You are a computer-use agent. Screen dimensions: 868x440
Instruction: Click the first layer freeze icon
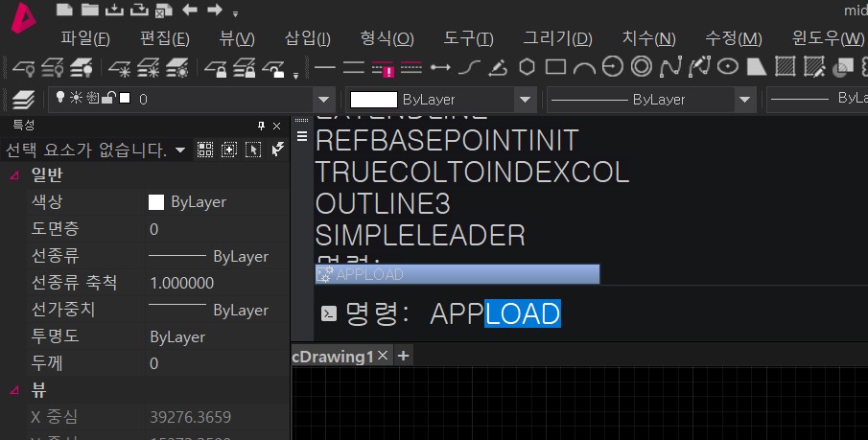(119, 68)
